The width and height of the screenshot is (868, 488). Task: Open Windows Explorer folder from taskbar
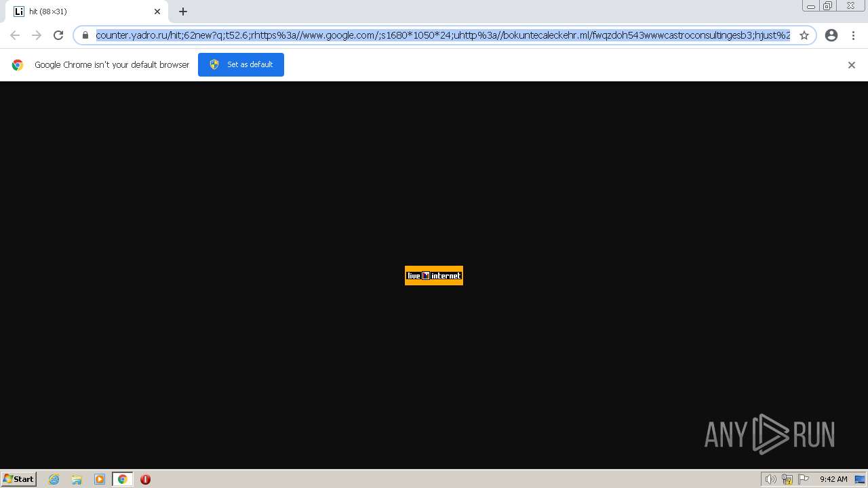[x=77, y=479]
